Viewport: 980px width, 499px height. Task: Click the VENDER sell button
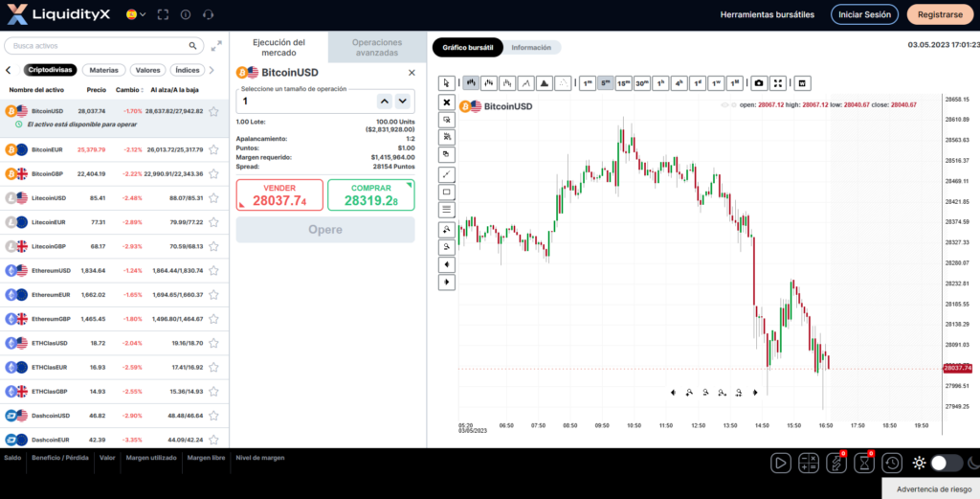pos(279,195)
